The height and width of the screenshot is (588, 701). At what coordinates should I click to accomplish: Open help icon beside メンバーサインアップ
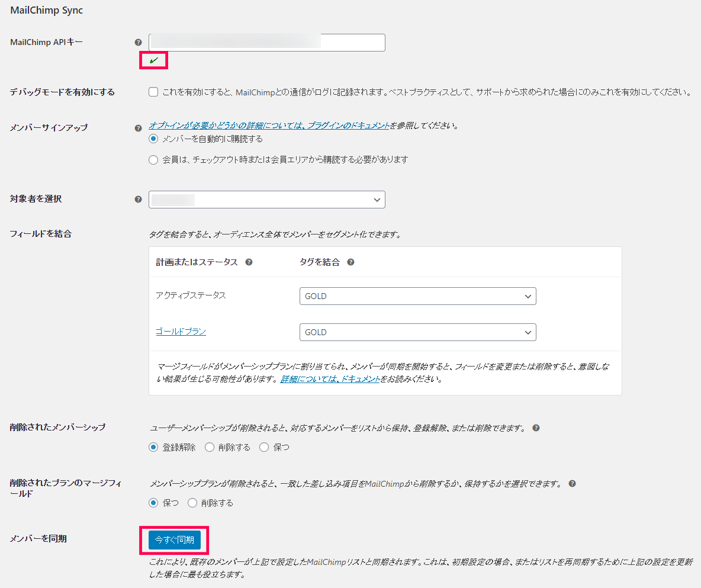coord(138,128)
